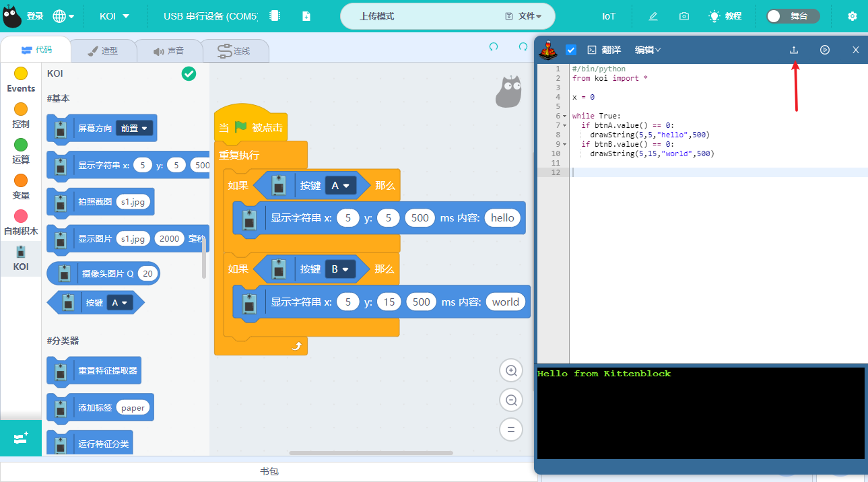Image resolution: width=868 pixels, height=482 pixels.
Task: Click the 翻译 translate button
Action: (x=604, y=50)
